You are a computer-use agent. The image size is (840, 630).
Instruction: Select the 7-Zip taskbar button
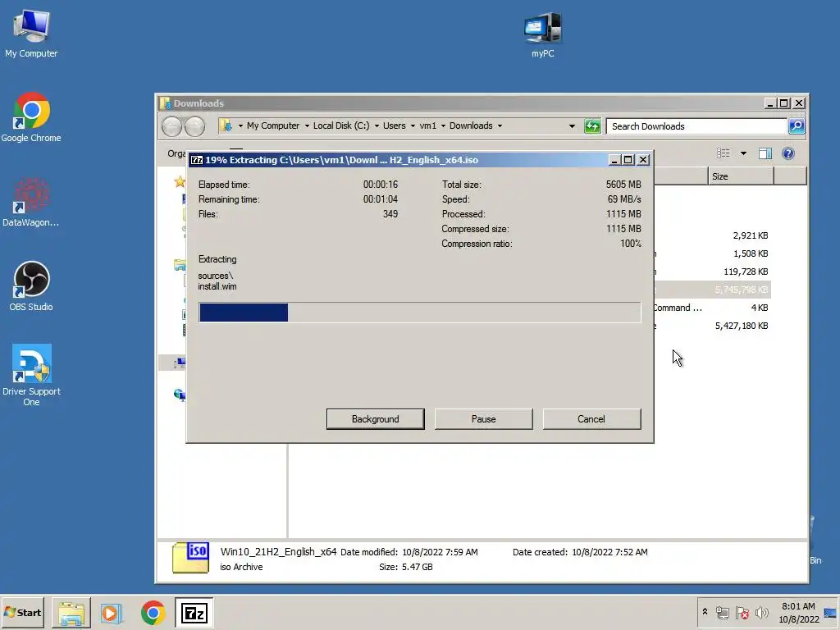[x=194, y=613]
